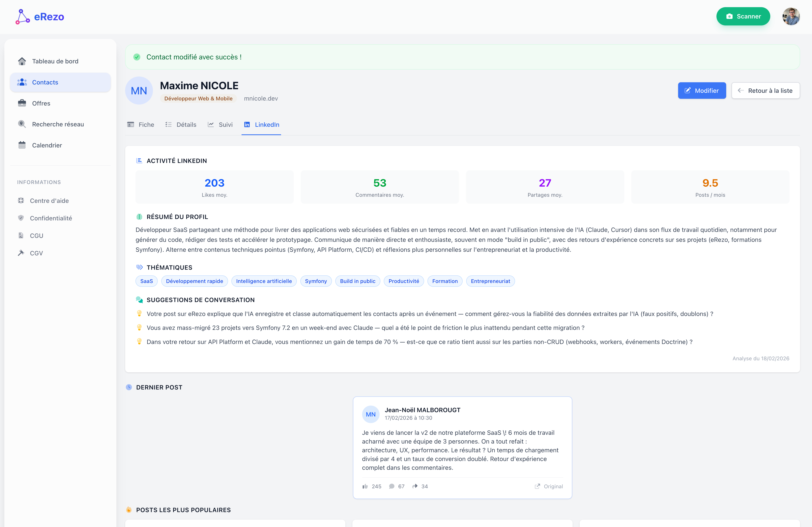Click Retour à la liste
This screenshot has height=527, width=812.
766,90
